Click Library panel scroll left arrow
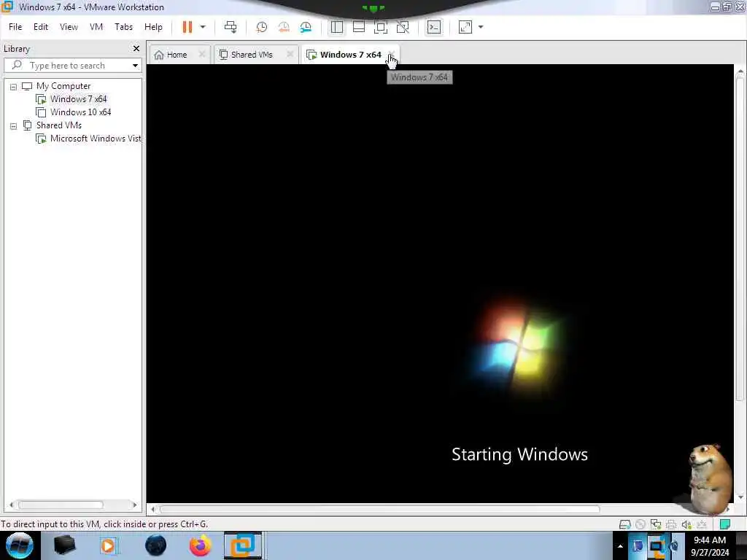 click(11, 505)
